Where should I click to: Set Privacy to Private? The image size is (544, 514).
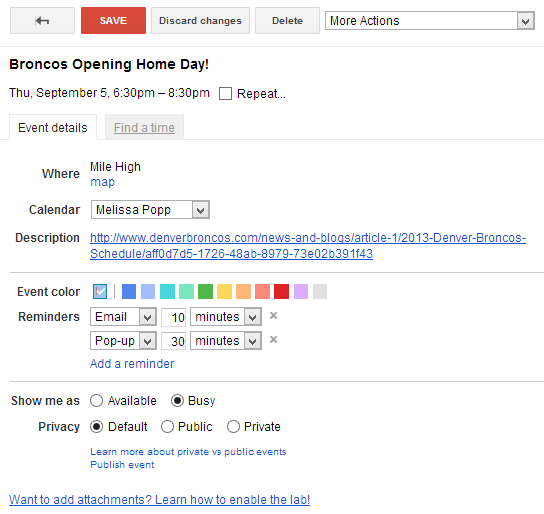tap(233, 427)
